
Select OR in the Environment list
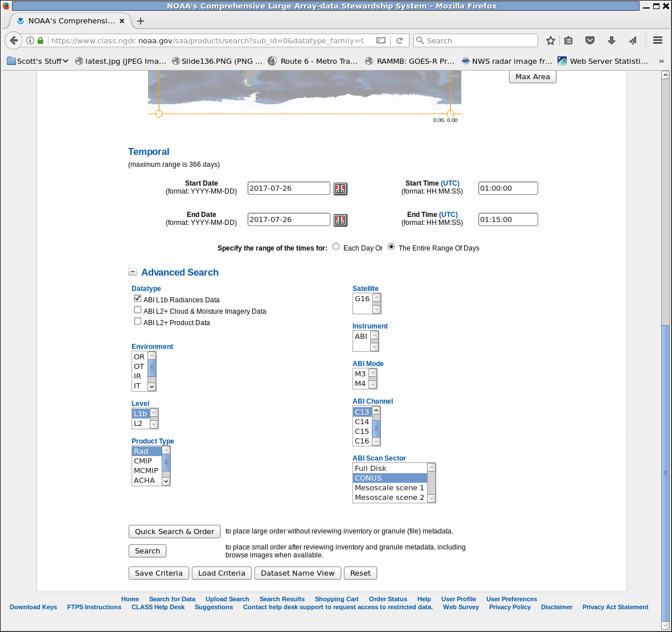[x=140, y=356]
